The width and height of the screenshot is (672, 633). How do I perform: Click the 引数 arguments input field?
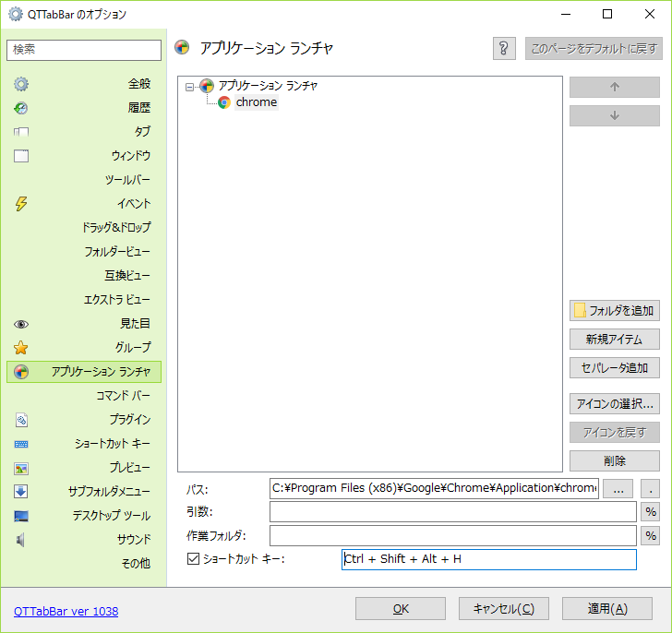[453, 512]
